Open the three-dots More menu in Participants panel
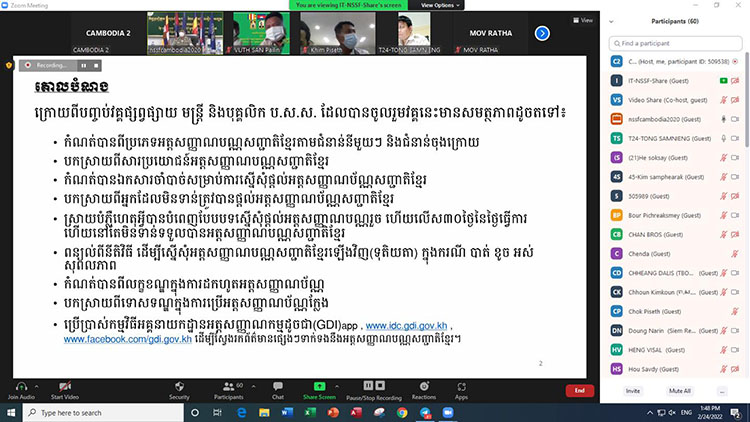Image resolution: width=750 pixels, height=422 pixels. [722, 390]
